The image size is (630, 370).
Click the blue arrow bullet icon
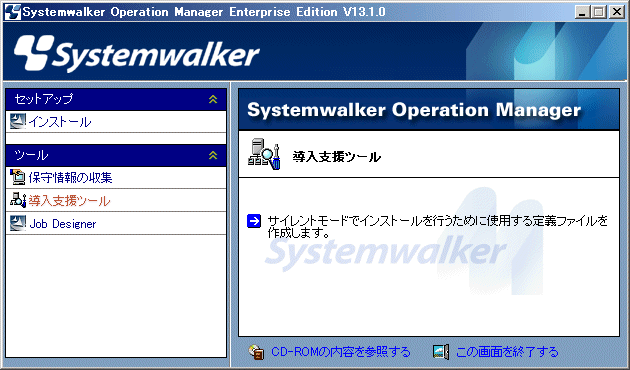[x=254, y=221]
